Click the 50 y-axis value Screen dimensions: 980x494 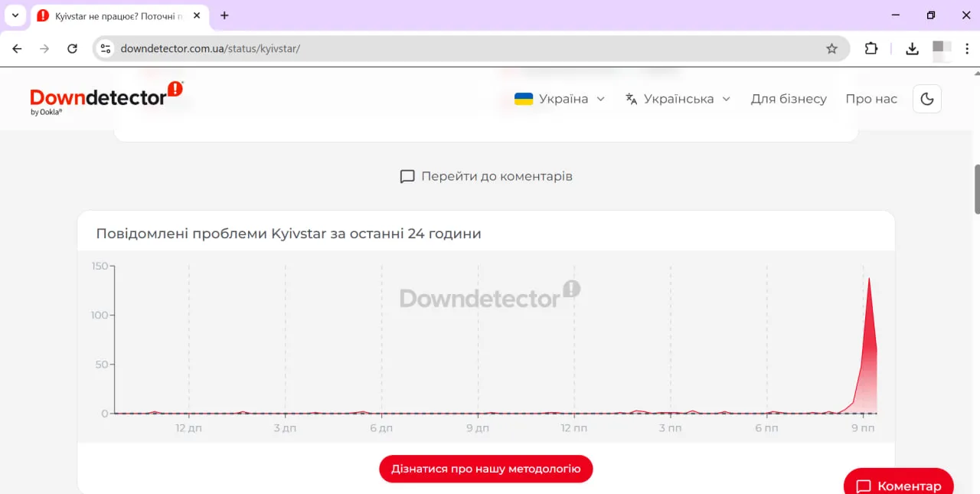coord(103,365)
